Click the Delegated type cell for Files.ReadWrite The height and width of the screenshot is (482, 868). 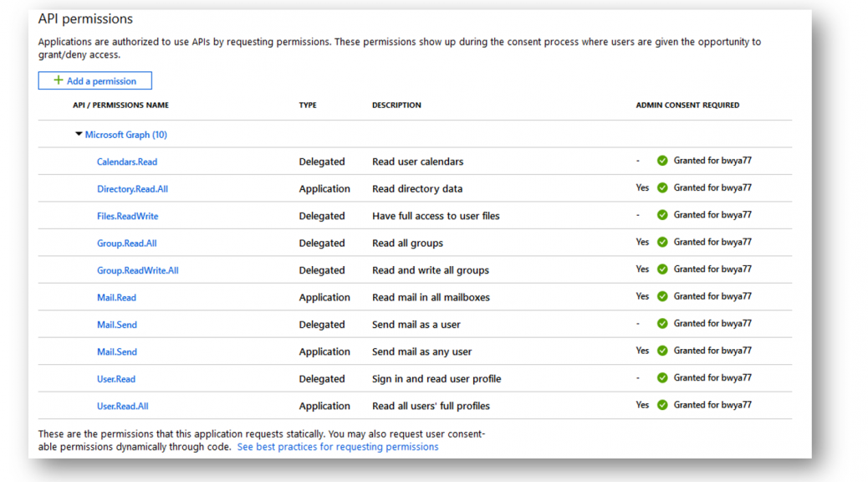click(322, 216)
